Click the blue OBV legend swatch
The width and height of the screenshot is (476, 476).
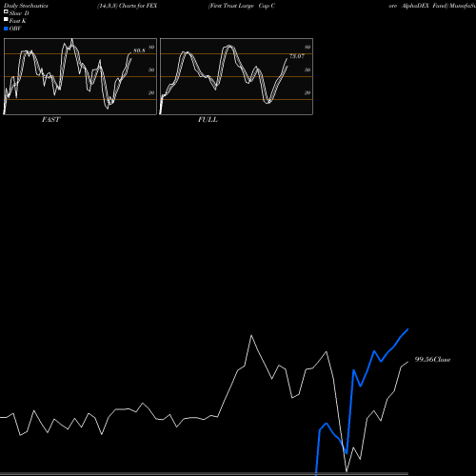(x=6, y=29)
